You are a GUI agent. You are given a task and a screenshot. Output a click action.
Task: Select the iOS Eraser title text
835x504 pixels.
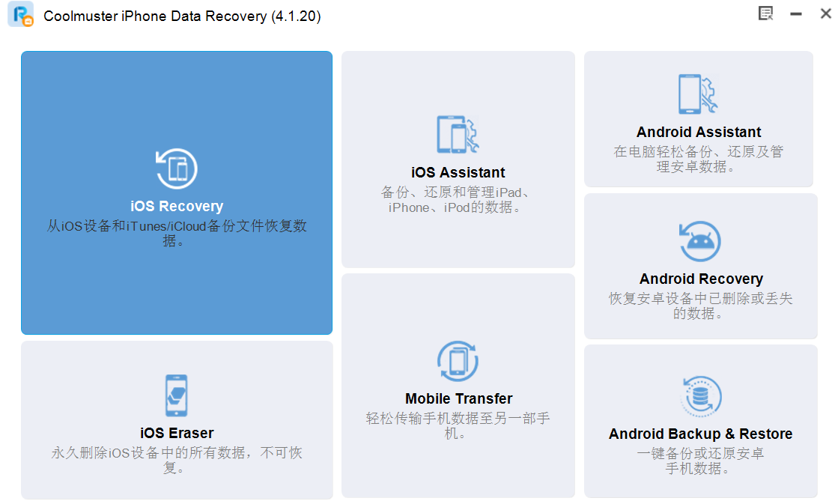177,433
